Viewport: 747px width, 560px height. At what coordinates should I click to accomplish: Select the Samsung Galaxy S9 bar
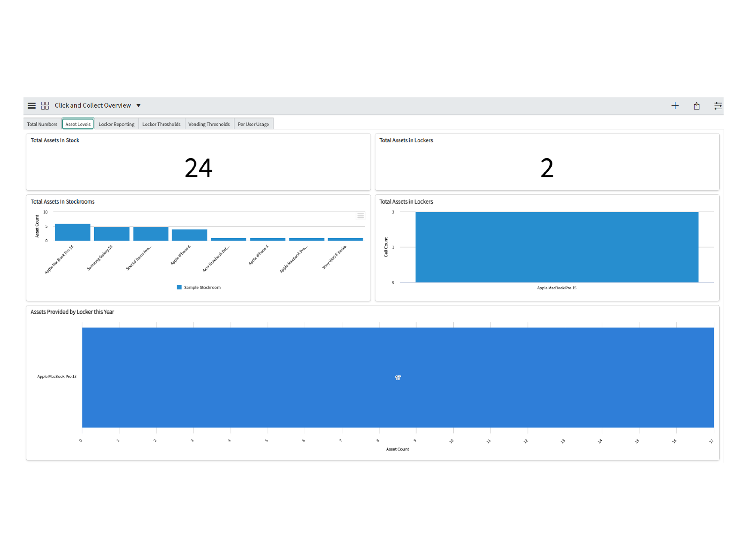(x=111, y=234)
